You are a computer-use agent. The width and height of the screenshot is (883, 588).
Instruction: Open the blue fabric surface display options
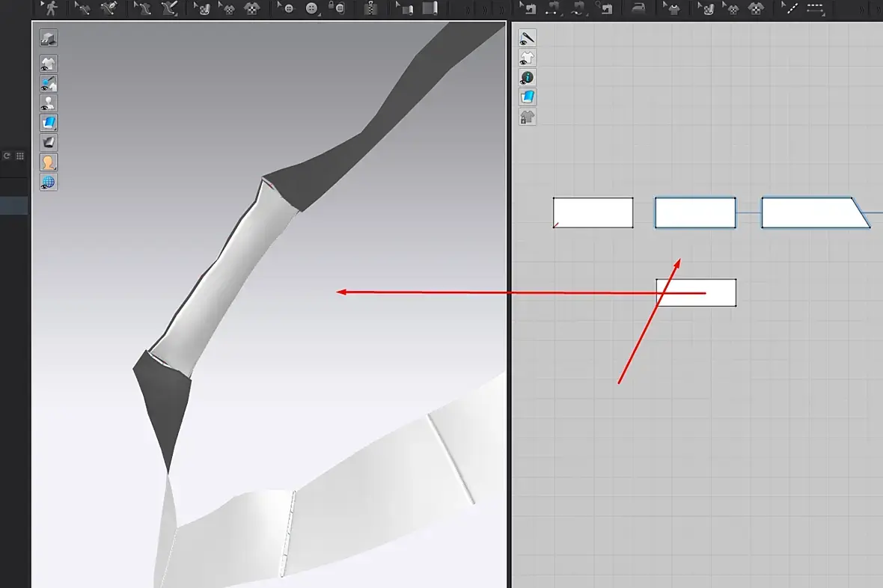pos(49,123)
